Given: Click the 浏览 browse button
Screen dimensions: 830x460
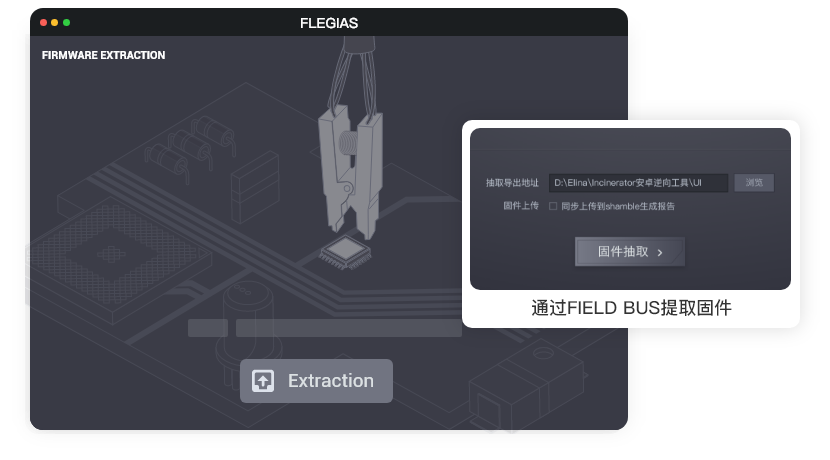Looking at the screenshot, I should point(754,183).
